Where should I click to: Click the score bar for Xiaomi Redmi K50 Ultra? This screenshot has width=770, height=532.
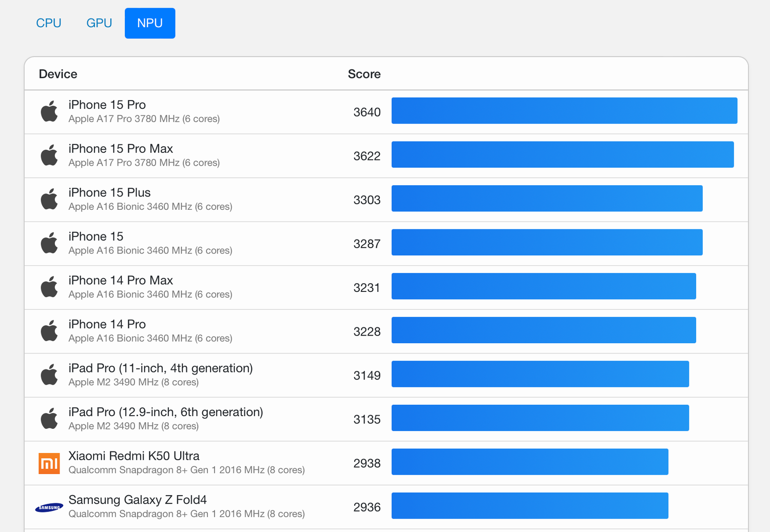(530, 462)
